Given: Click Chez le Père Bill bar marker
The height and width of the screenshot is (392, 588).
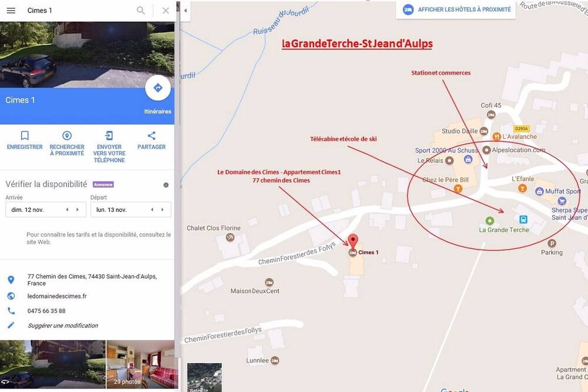Looking at the screenshot, I should (457, 189).
